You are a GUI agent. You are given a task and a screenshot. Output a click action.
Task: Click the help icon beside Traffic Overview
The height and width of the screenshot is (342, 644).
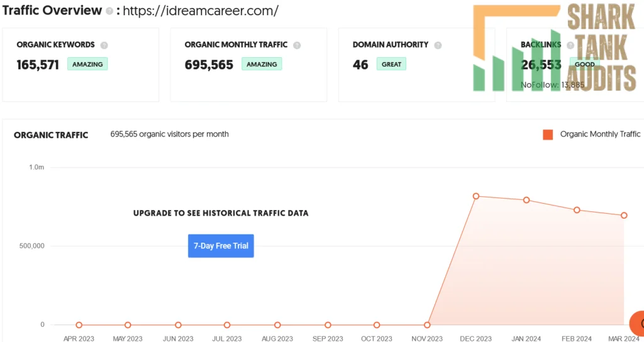click(x=109, y=11)
